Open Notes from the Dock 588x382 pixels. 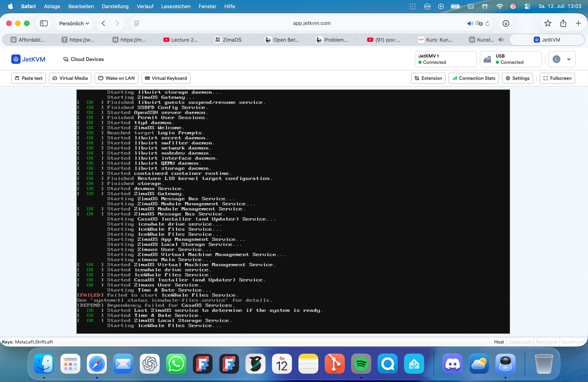[x=308, y=364]
